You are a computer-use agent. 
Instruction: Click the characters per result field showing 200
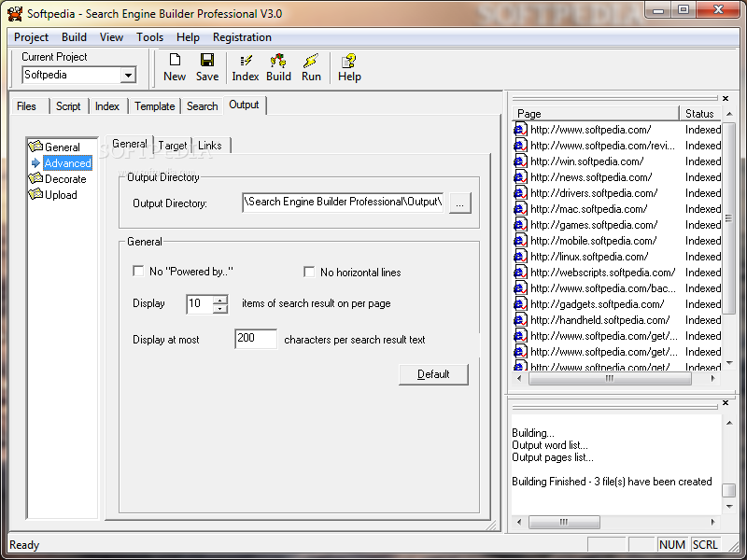(256, 339)
